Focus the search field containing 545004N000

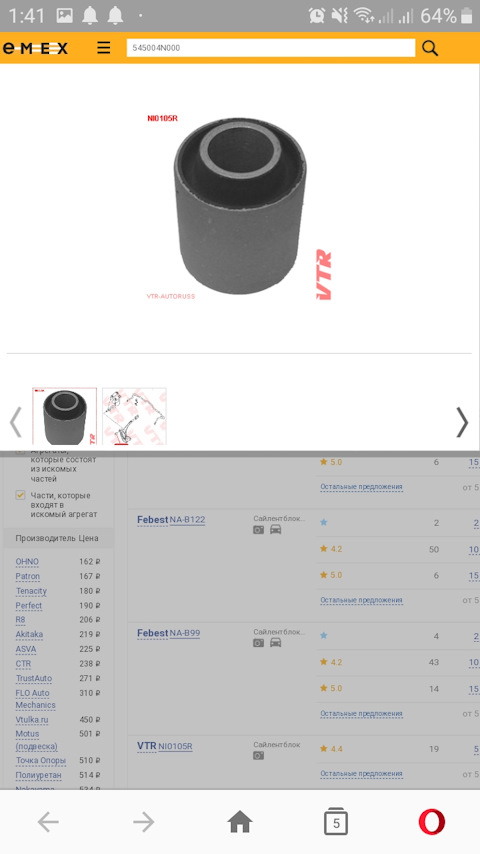point(270,48)
